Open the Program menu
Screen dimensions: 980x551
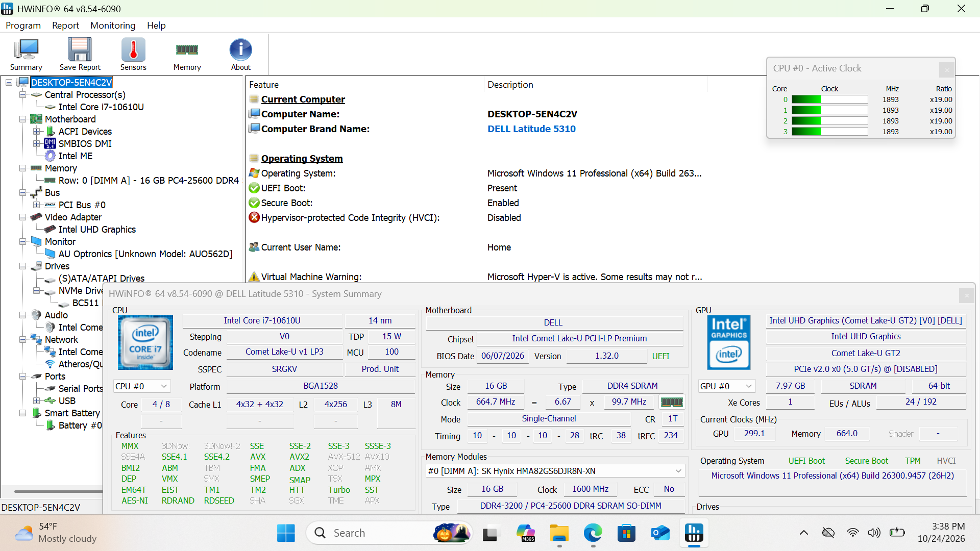point(23,26)
